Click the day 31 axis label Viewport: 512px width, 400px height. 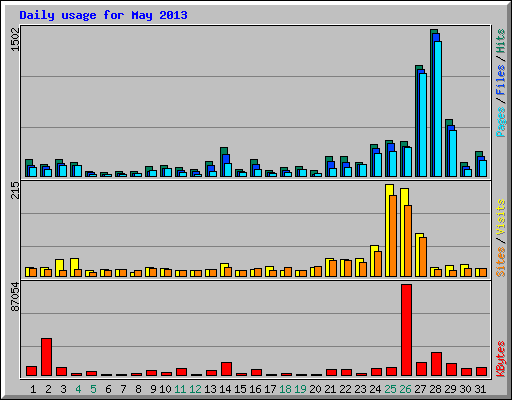click(x=480, y=389)
